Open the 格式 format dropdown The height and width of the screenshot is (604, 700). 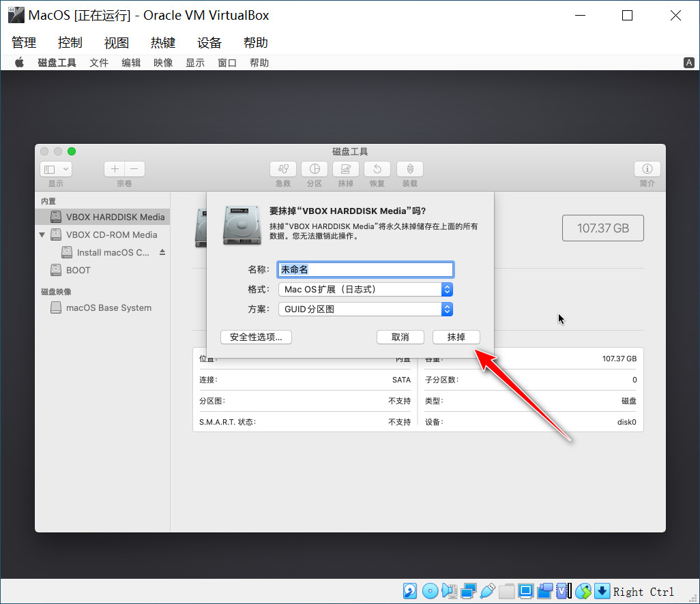[365, 290]
